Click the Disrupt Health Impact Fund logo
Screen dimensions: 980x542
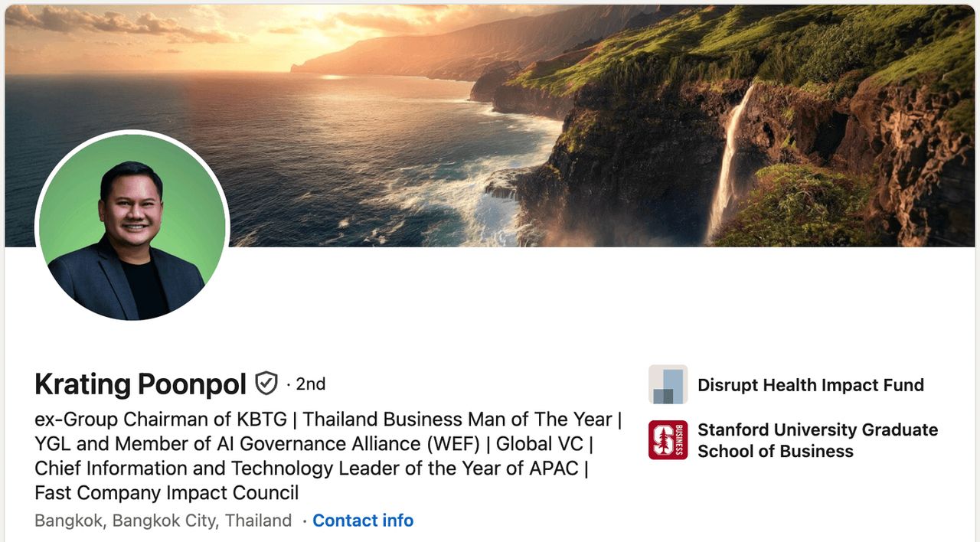click(x=668, y=384)
